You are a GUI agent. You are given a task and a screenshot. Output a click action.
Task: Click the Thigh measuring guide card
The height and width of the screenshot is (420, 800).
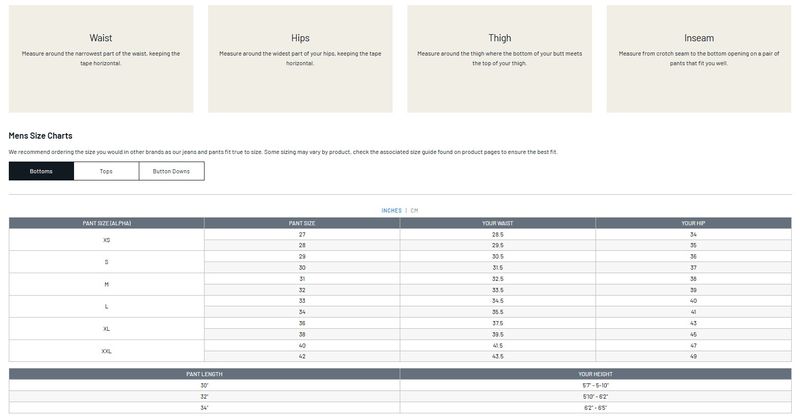(x=499, y=58)
